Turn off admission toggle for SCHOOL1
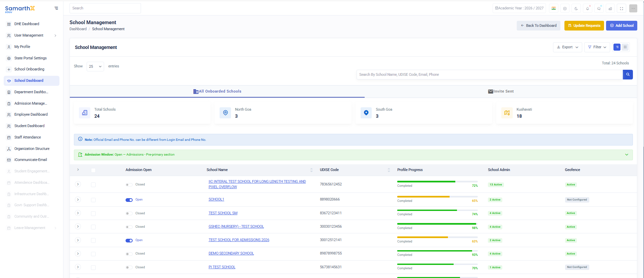Image resolution: width=644 pixels, height=278 pixels. pyautogui.click(x=129, y=200)
